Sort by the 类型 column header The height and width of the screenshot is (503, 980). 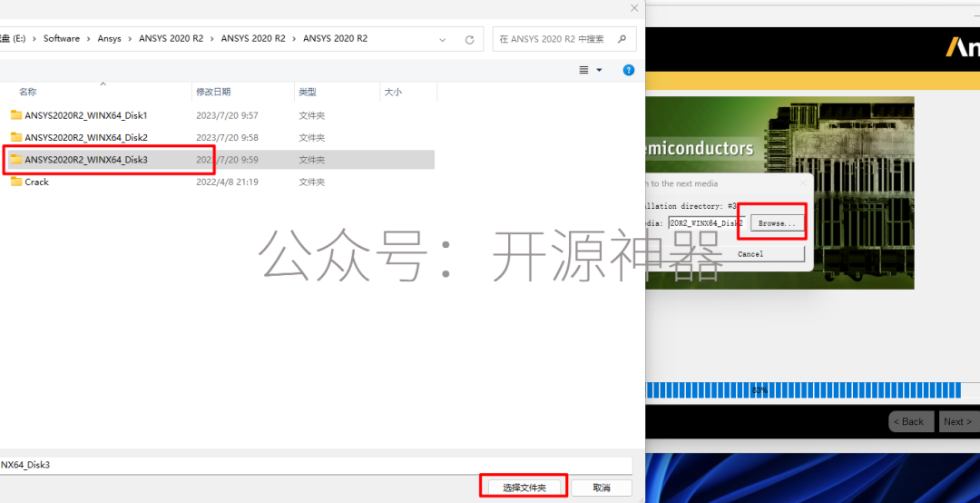pyautogui.click(x=308, y=92)
